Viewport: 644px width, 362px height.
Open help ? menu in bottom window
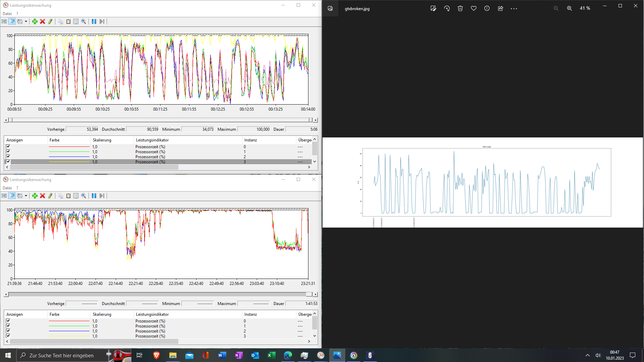tap(17, 188)
